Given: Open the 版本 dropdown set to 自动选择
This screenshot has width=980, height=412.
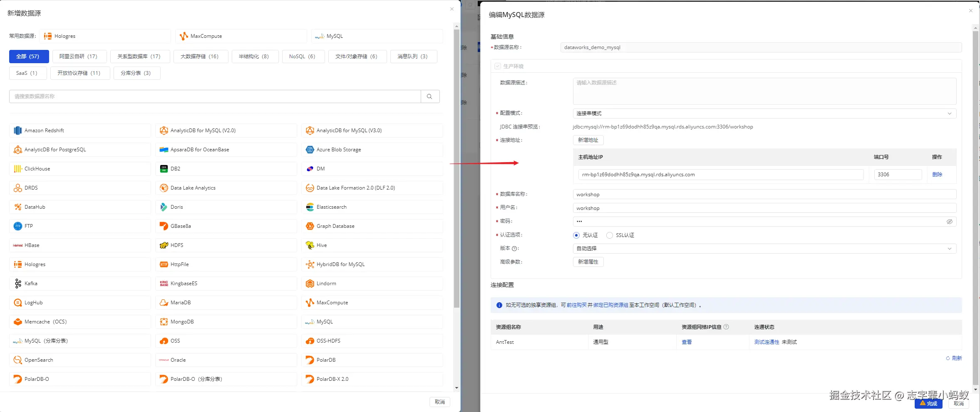Looking at the screenshot, I should click(764, 249).
